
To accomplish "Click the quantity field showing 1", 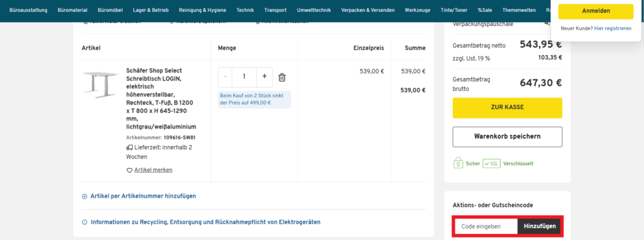I will click(x=245, y=77).
